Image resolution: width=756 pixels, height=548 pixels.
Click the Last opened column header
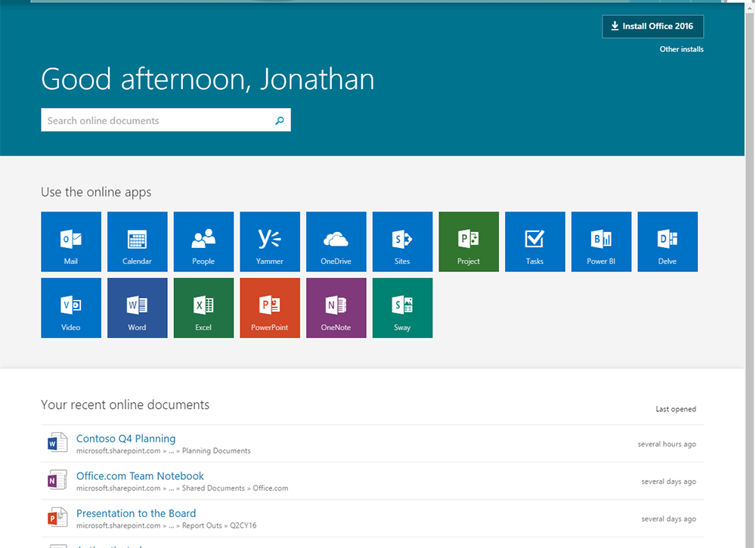point(675,409)
